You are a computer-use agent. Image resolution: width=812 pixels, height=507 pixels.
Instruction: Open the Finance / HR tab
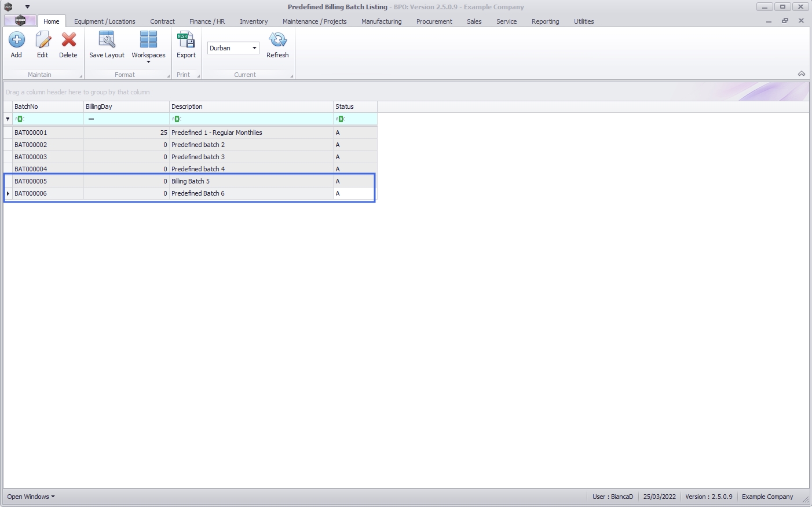[x=207, y=21]
